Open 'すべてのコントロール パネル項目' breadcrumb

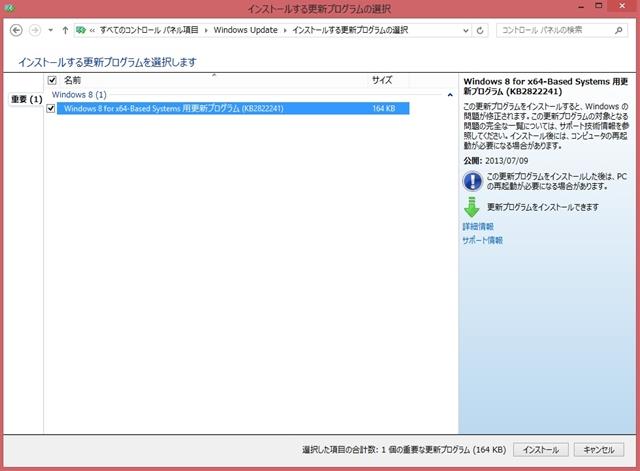[x=149, y=30]
